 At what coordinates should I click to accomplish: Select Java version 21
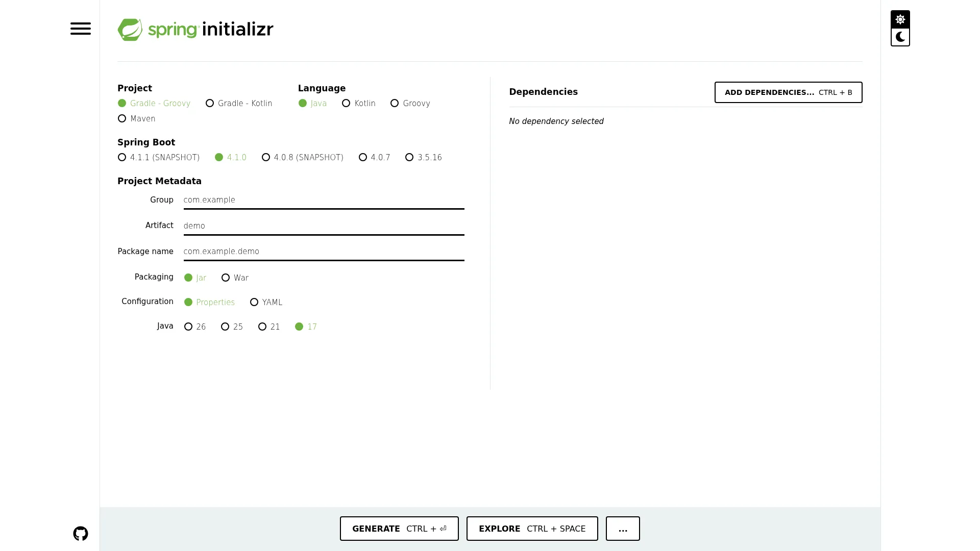269,327
